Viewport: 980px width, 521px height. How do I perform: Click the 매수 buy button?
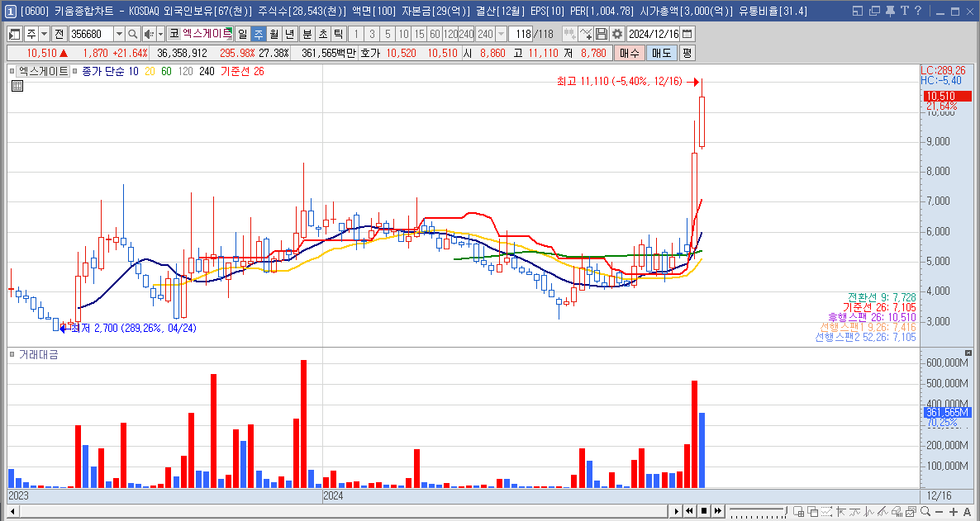coord(629,53)
